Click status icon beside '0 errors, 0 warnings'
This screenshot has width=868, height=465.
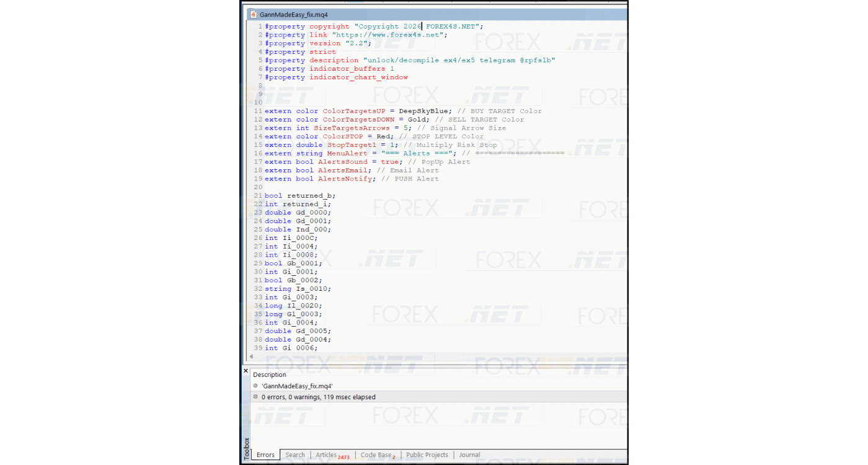coord(255,397)
